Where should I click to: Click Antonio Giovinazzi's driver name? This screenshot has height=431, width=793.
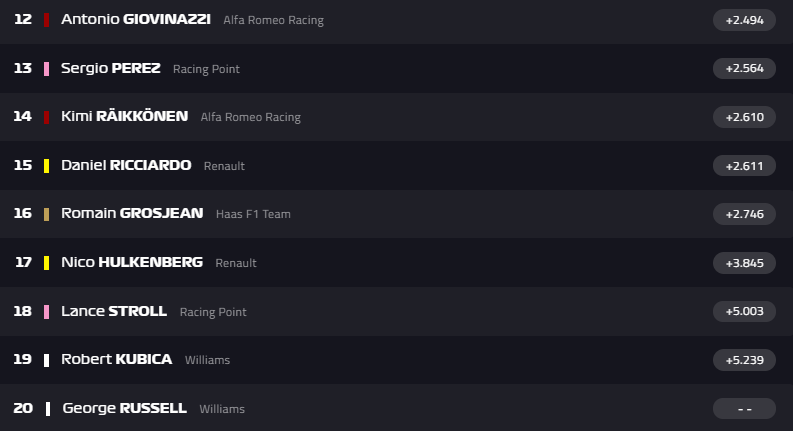click(135, 20)
